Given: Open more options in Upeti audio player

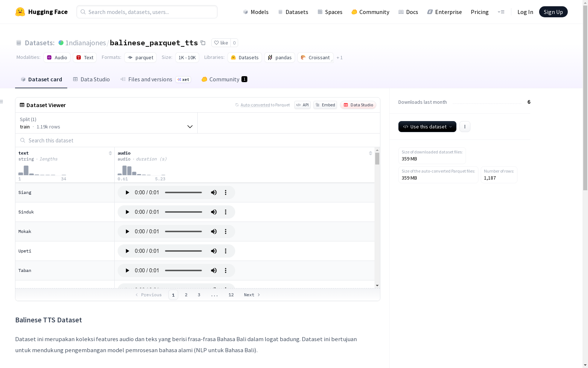Looking at the screenshot, I should 226,251.
